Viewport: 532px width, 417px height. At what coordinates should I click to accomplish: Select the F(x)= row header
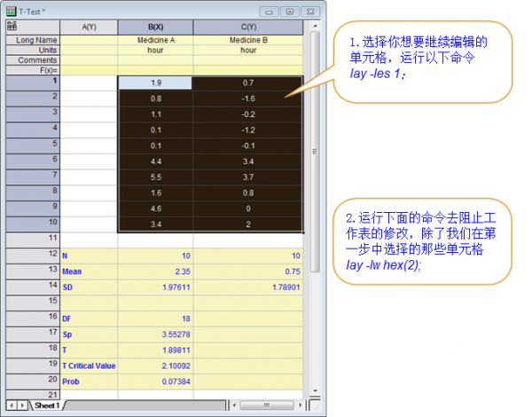tap(33, 70)
